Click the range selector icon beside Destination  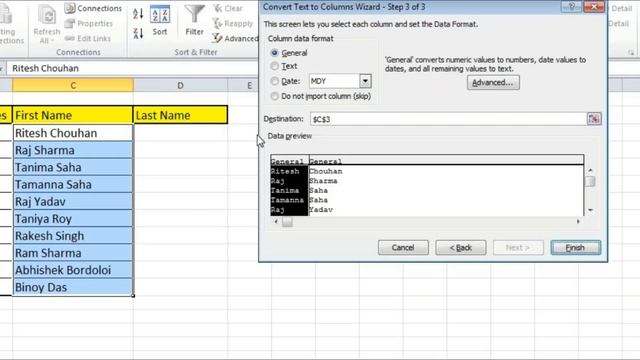coord(594,119)
